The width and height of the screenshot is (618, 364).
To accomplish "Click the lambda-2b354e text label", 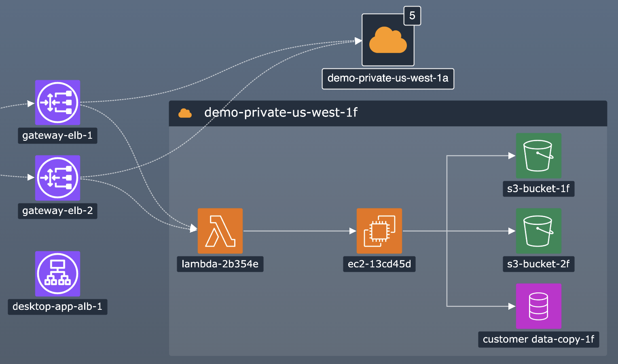I will click(220, 264).
